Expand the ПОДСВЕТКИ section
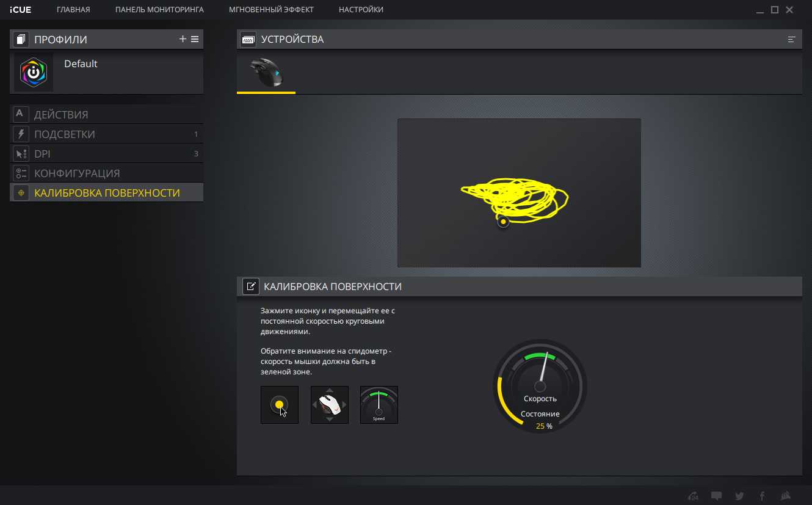The height and width of the screenshot is (505, 812). [x=65, y=134]
